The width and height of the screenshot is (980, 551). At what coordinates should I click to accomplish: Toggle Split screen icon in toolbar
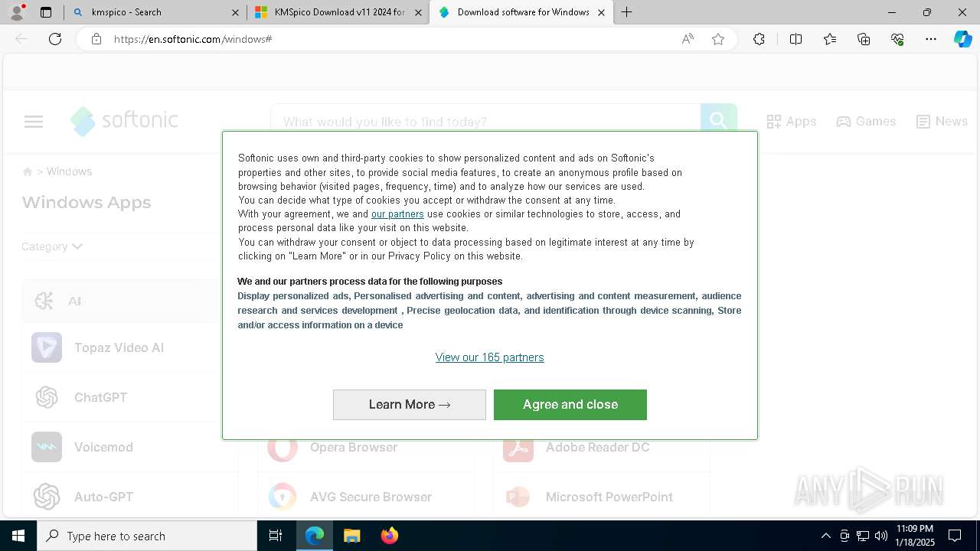coord(795,39)
